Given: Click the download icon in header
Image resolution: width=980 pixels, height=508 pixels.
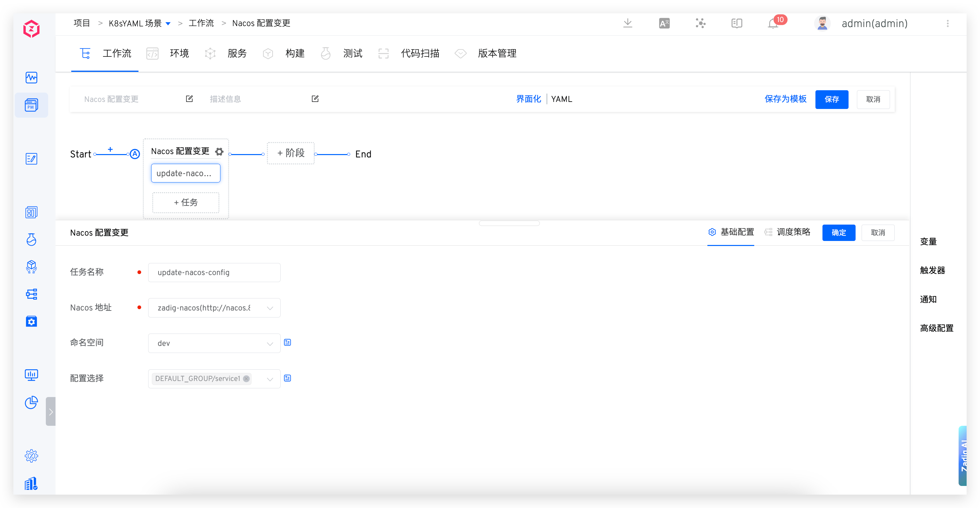Looking at the screenshot, I should point(628,23).
